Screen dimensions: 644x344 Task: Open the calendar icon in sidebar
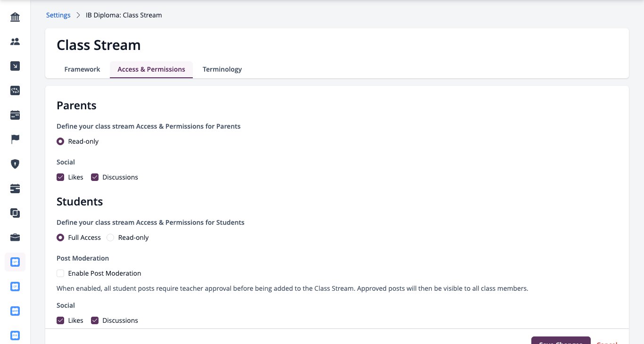[15, 115]
